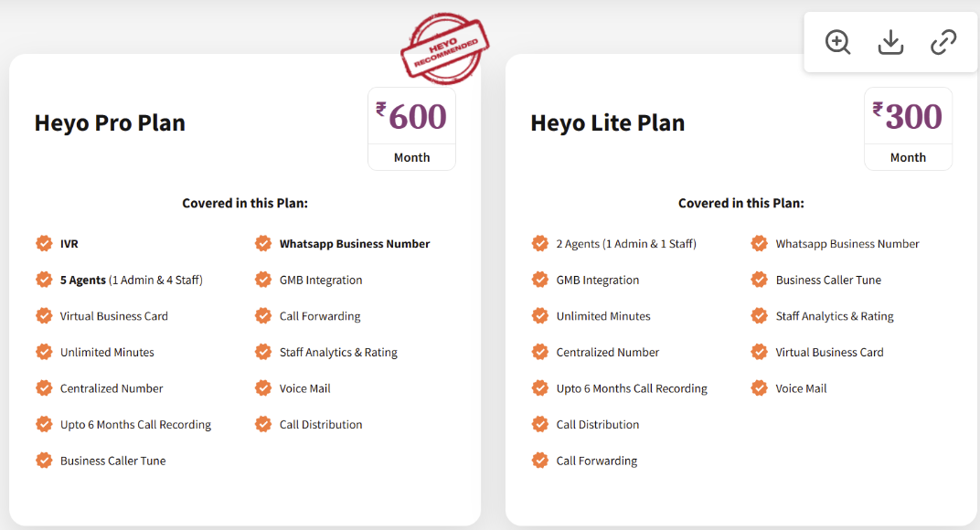Select the ₹300 per month price box
Viewport: 980px width, 530px height.
pyautogui.click(x=908, y=129)
